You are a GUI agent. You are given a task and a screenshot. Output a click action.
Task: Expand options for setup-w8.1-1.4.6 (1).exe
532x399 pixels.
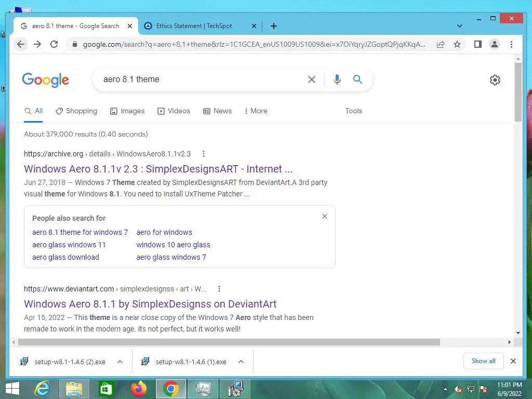[x=241, y=362]
